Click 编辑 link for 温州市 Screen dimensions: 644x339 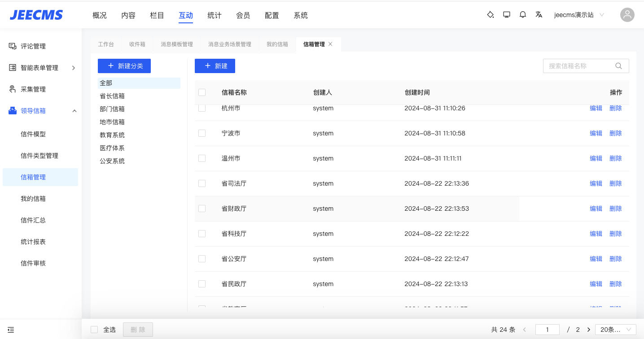pyautogui.click(x=596, y=158)
